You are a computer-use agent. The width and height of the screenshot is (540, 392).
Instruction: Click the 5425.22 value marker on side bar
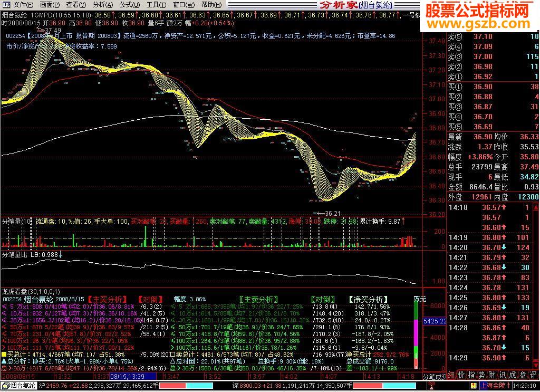[435, 321]
